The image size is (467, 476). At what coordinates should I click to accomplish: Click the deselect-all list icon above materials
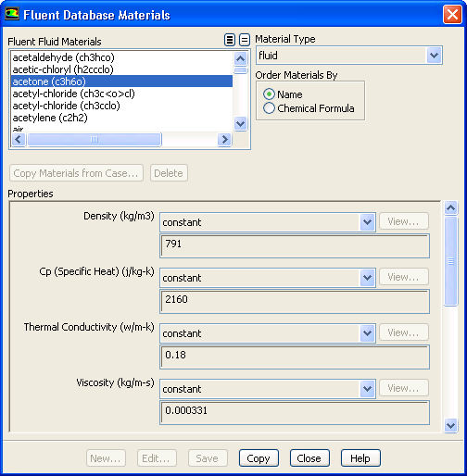click(245, 40)
